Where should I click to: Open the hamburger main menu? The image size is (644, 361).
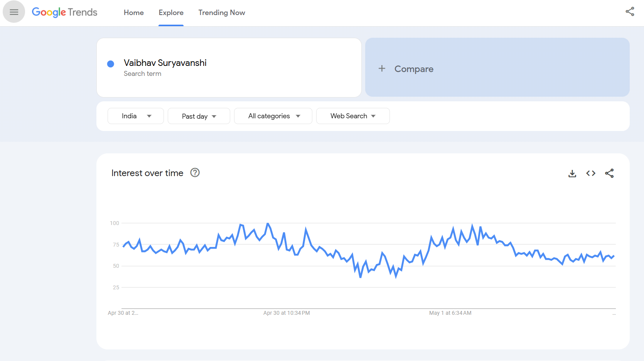point(14,12)
